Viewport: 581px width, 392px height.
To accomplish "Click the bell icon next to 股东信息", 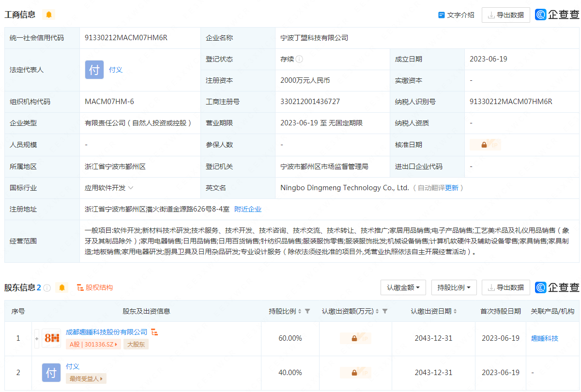I will (61, 287).
